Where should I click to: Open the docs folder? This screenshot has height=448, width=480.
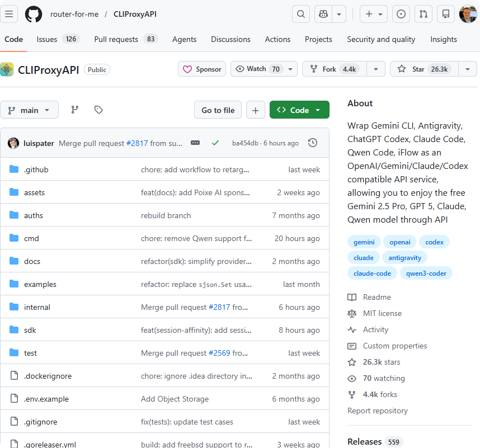32,261
